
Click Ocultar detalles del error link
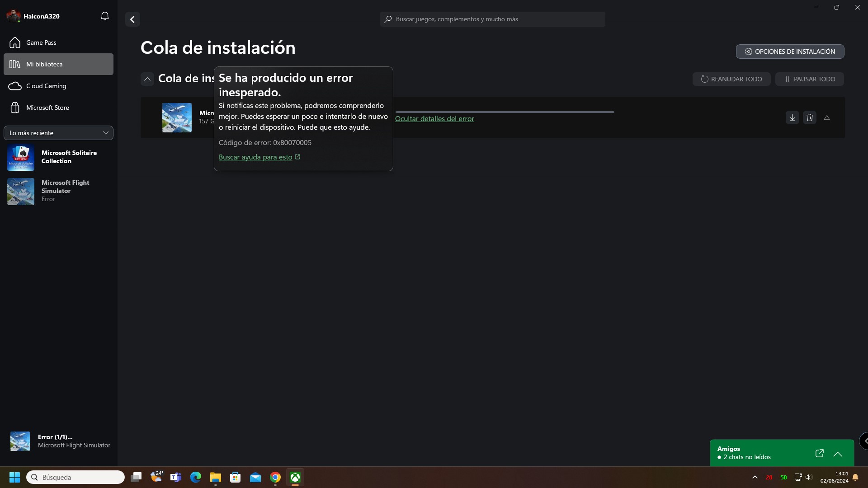434,118
